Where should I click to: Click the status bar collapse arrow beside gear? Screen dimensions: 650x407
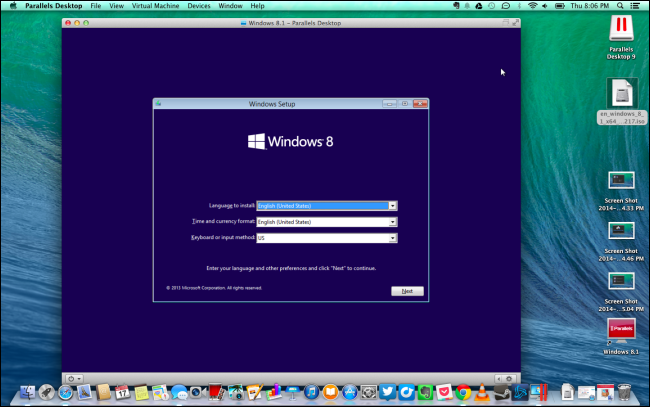499,378
